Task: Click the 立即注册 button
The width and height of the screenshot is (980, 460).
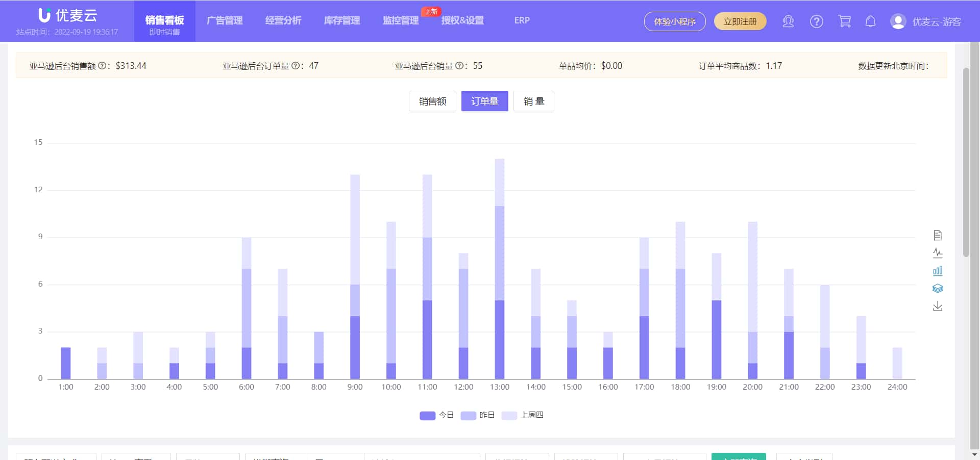Action: coord(740,21)
